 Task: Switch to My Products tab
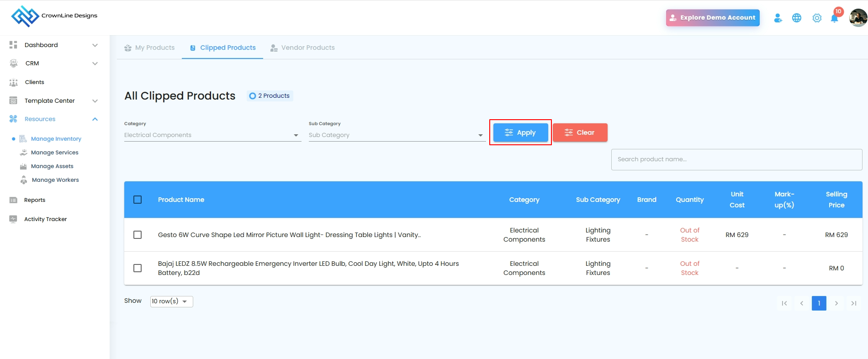coord(149,48)
